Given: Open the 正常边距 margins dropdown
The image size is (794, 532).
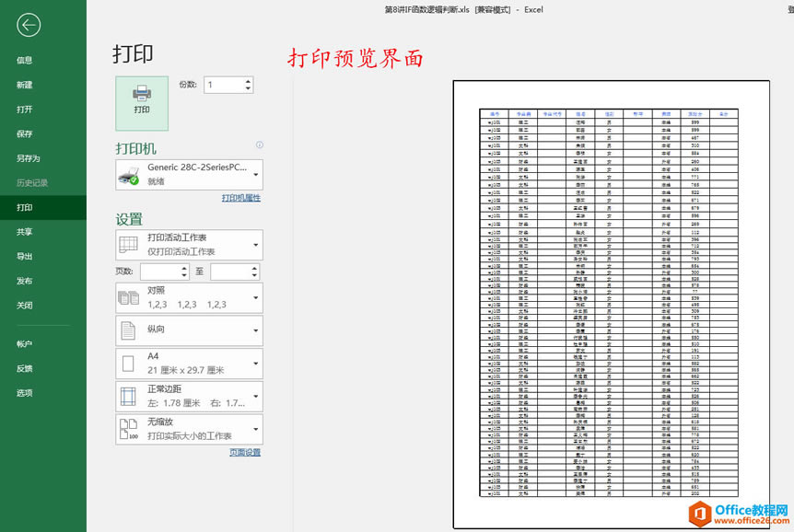Looking at the screenshot, I should [x=189, y=397].
